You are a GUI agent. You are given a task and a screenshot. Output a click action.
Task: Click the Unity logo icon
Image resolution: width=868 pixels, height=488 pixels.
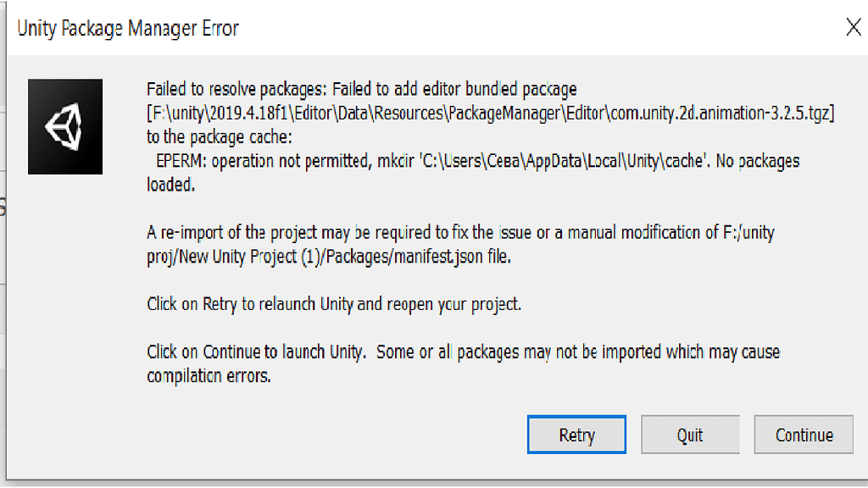click(x=65, y=127)
